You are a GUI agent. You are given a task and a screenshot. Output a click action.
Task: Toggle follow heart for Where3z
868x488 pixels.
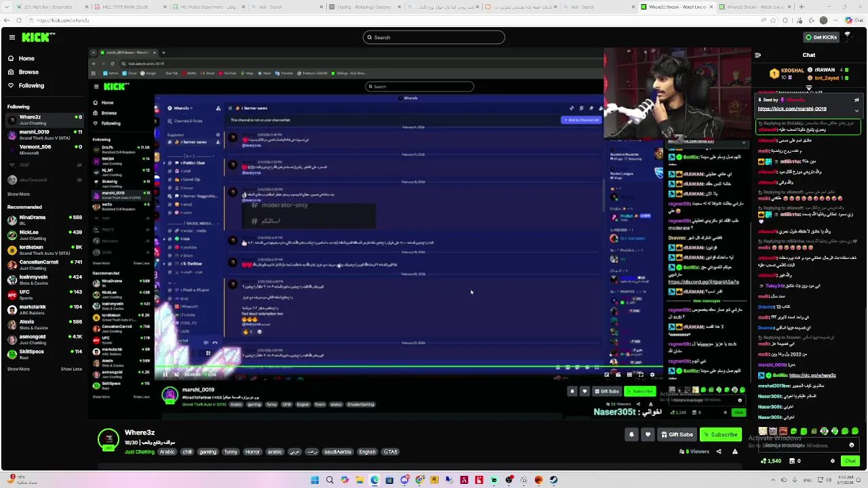click(x=648, y=434)
